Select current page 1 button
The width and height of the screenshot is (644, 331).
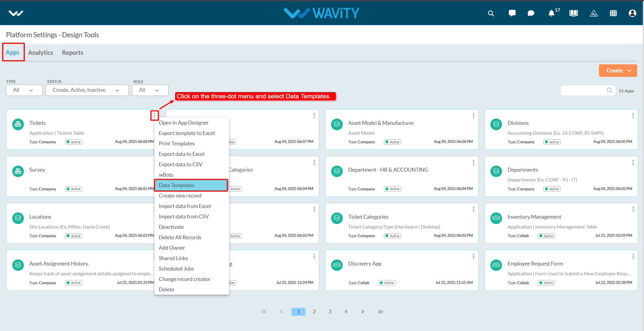(298, 312)
